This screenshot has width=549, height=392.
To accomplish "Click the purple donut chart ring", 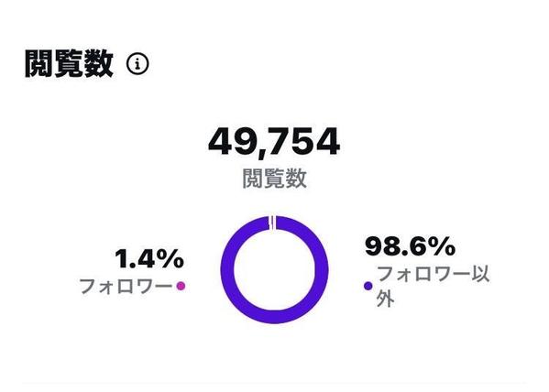I will point(275,270).
